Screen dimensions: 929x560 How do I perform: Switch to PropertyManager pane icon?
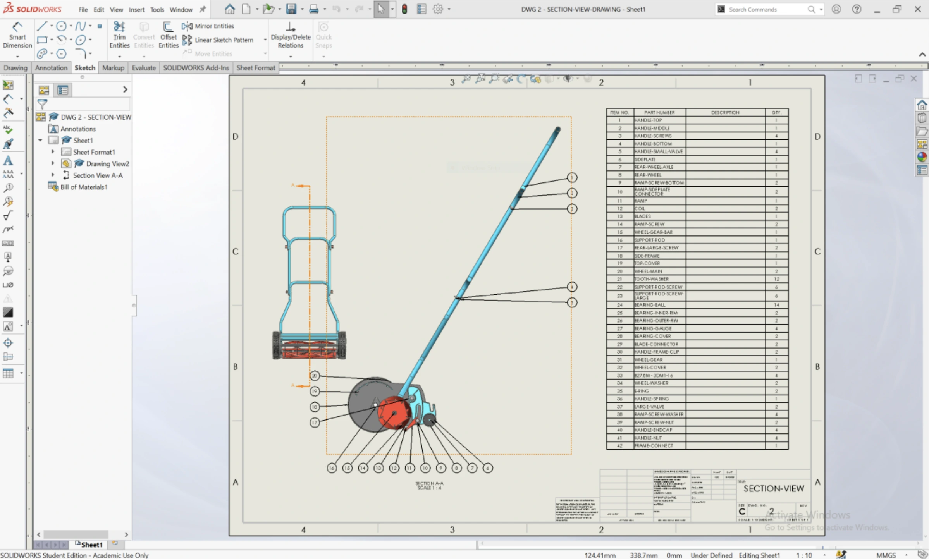coord(62,90)
